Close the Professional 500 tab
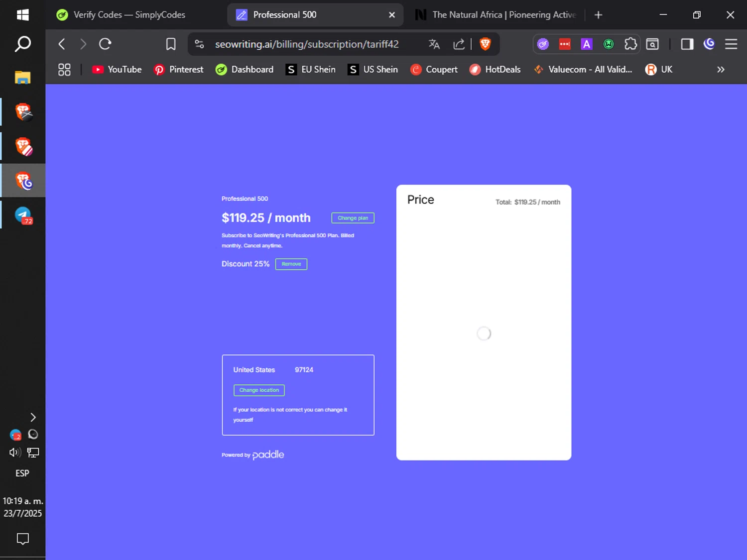Screen dimensions: 747x560 pyautogui.click(x=392, y=15)
